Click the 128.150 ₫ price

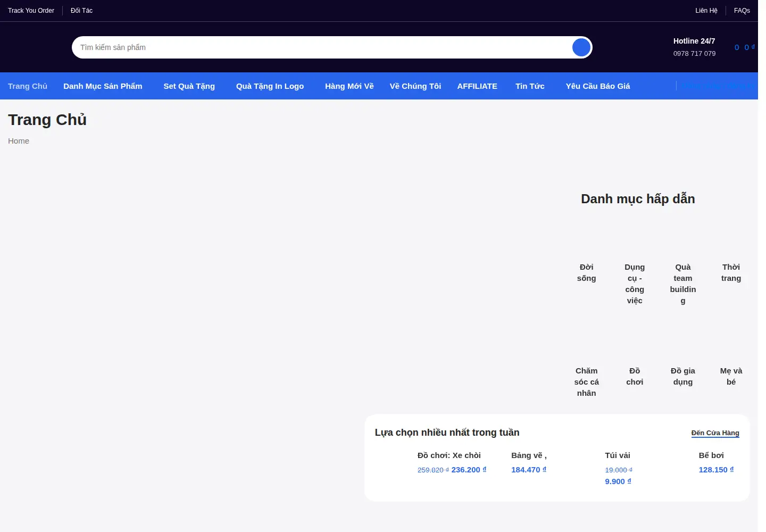(x=716, y=470)
